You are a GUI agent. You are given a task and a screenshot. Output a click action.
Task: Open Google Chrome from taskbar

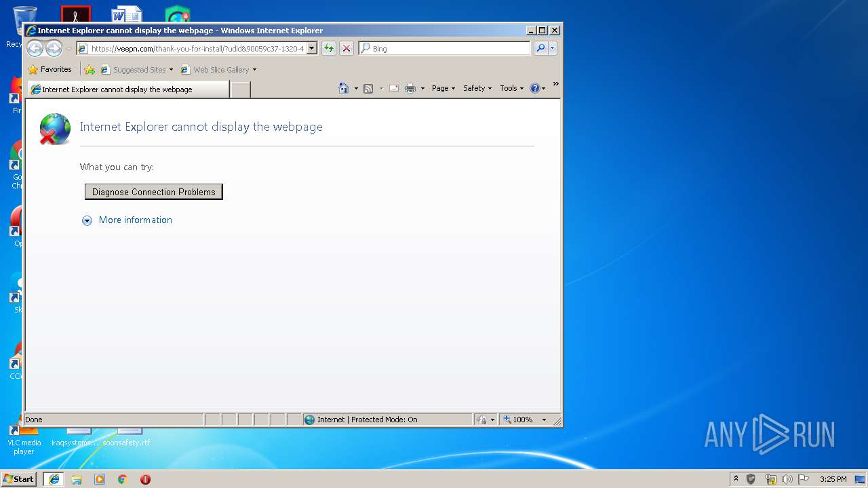coord(123,479)
